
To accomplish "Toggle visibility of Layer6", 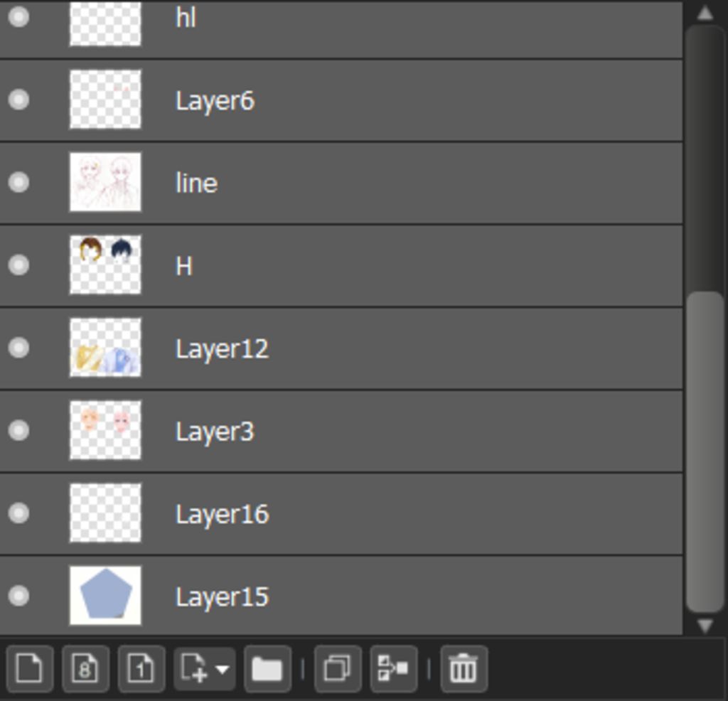I will tap(18, 100).
